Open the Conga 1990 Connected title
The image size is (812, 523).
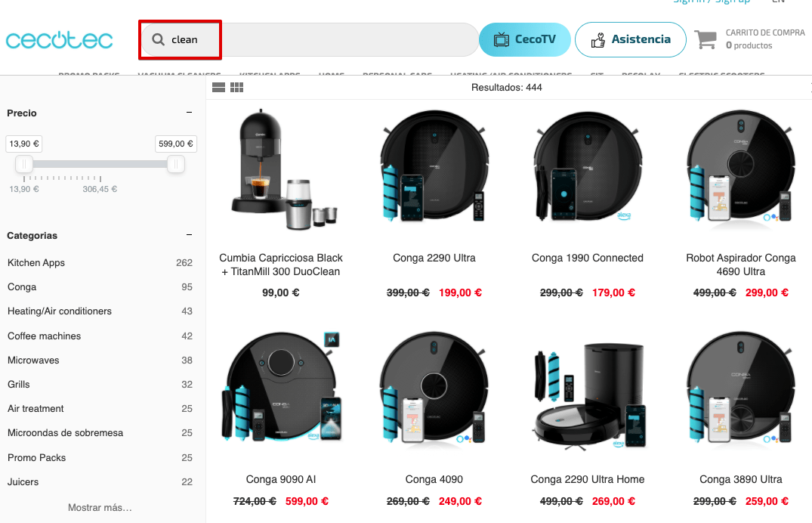point(587,258)
